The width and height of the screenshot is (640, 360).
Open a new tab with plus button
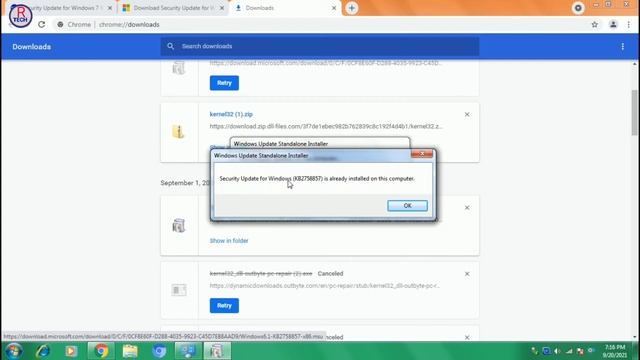coord(352,8)
